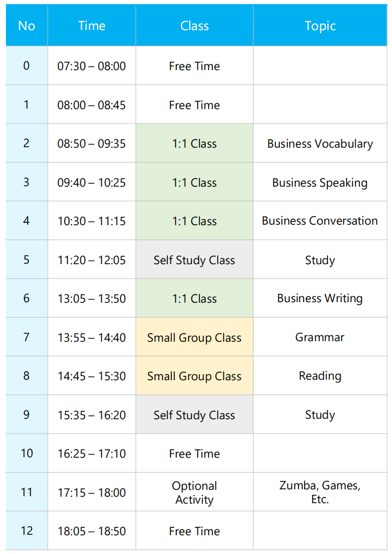392x554 pixels.
Task: Click the 1:1 Class cell at 08:50
Action: pyautogui.click(x=195, y=144)
